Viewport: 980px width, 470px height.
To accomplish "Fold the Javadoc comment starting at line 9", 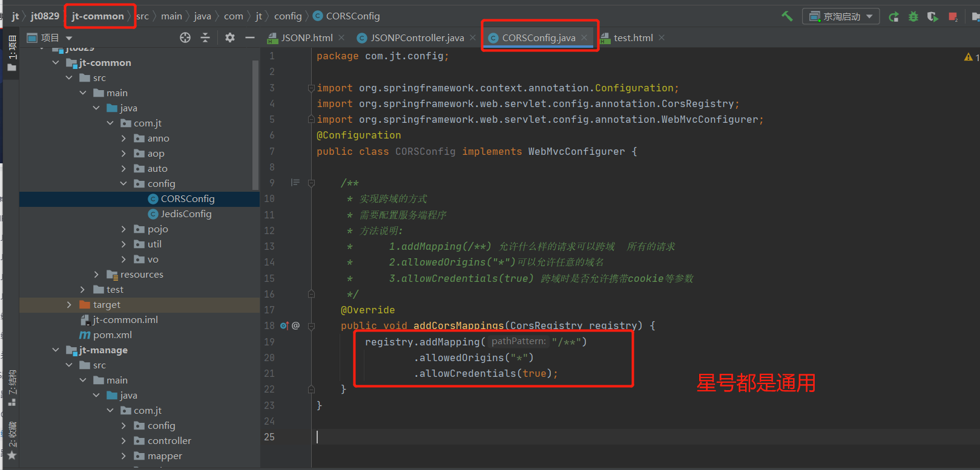I will [311, 183].
